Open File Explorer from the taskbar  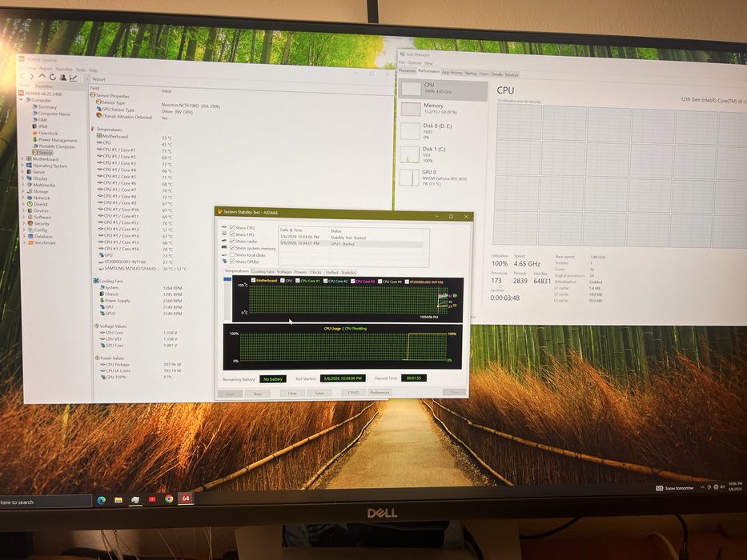pos(118,500)
